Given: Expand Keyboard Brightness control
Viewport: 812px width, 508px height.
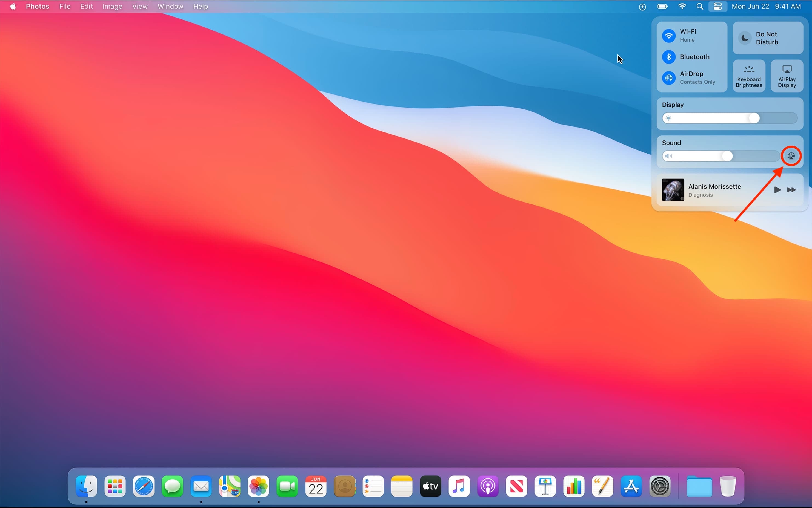Looking at the screenshot, I should [x=749, y=76].
